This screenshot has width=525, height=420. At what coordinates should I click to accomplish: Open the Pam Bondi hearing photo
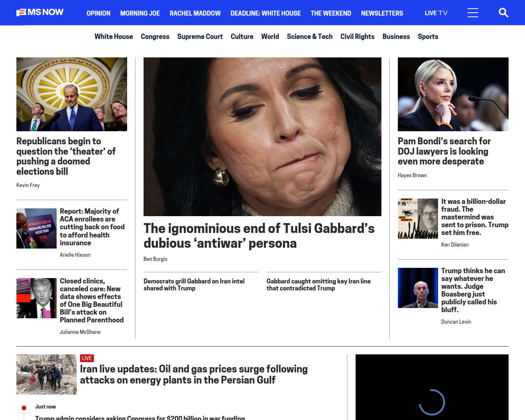[x=453, y=94]
